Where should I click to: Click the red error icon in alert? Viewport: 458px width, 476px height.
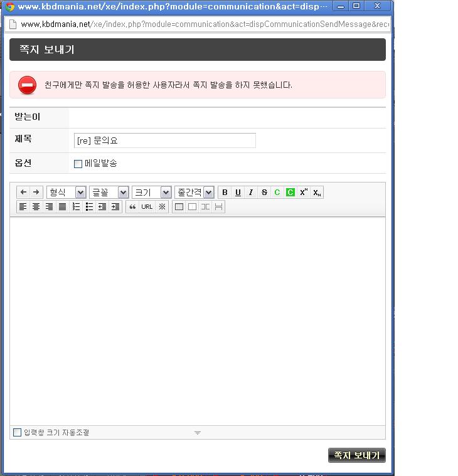coord(27,85)
